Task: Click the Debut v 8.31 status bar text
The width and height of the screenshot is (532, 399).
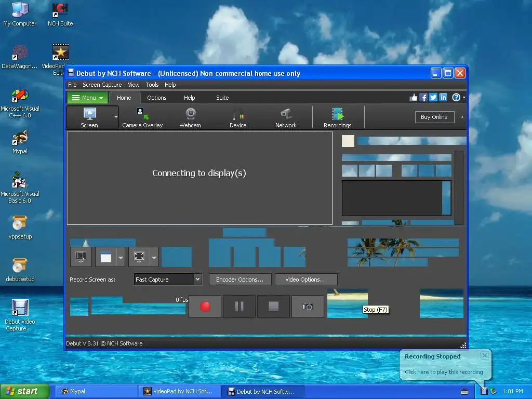Action: pyautogui.click(x=104, y=343)
